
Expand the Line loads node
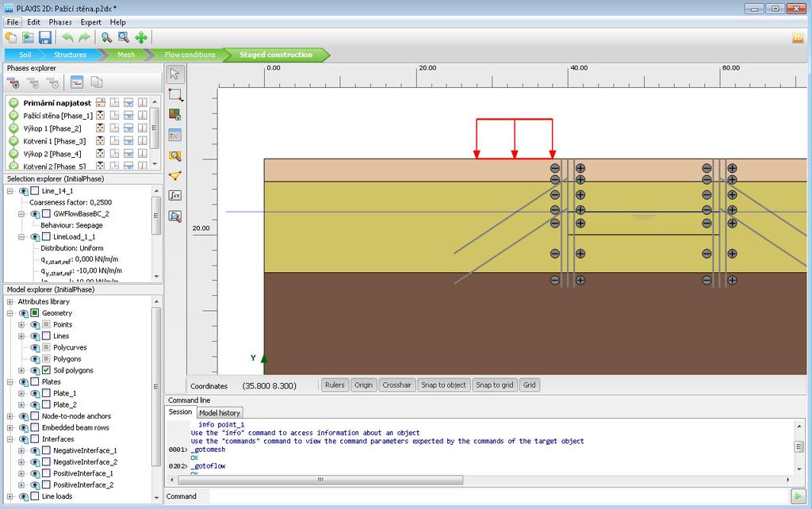(x=10, y=496)
